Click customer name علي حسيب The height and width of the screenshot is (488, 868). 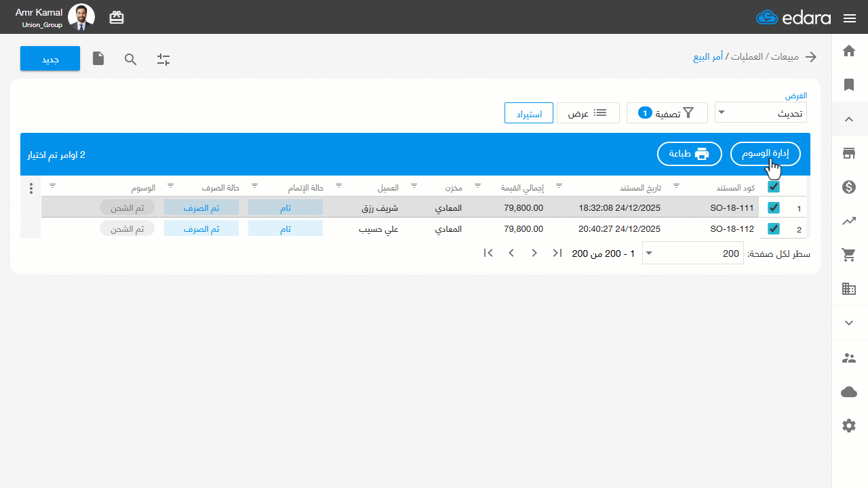point(378,229)
